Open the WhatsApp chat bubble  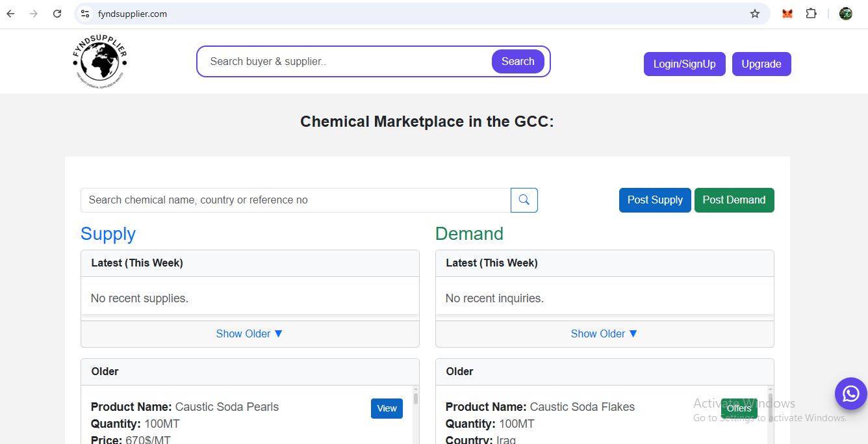click(850, 394)
